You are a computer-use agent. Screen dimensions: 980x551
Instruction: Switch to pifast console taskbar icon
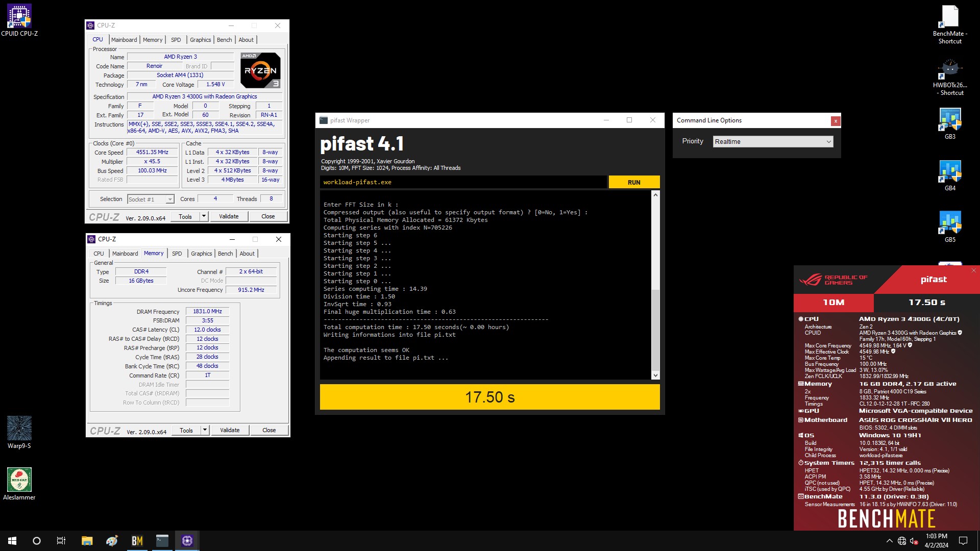pyautogui.click(x=162, y=541)
